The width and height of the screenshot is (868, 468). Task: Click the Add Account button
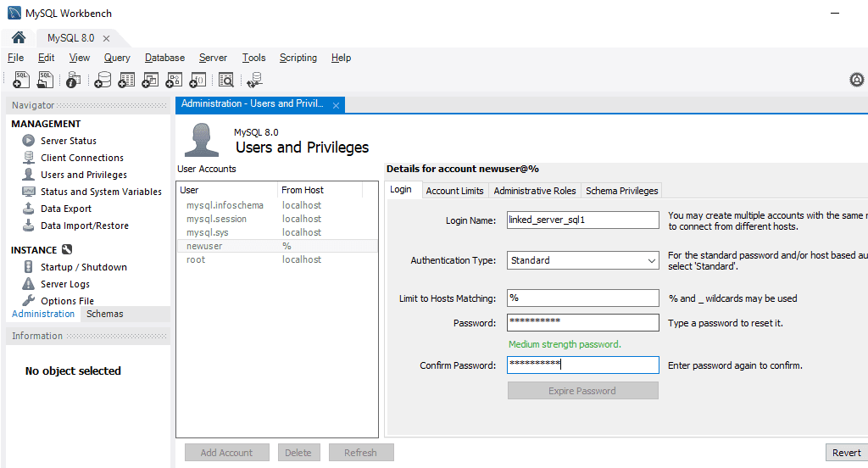tap(226, 453)
